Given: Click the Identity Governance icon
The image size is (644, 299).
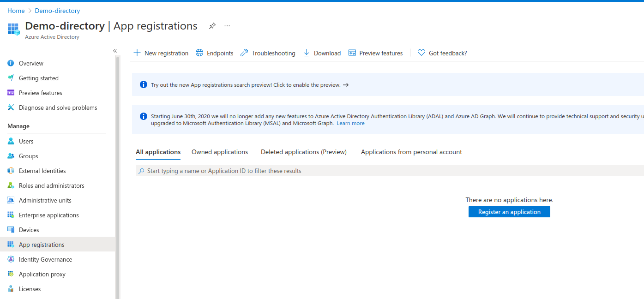Looking at the screenshot, I should pyautogui.click(x=11, y=259).
